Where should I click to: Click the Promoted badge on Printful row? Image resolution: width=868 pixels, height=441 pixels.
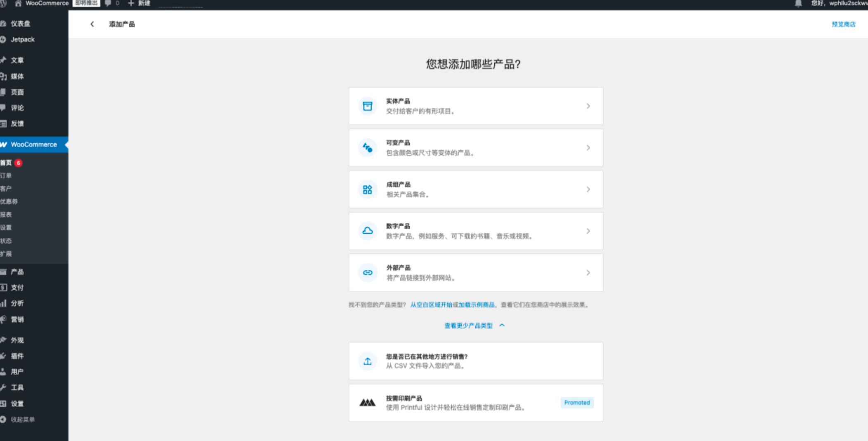[x=577, y=403]
